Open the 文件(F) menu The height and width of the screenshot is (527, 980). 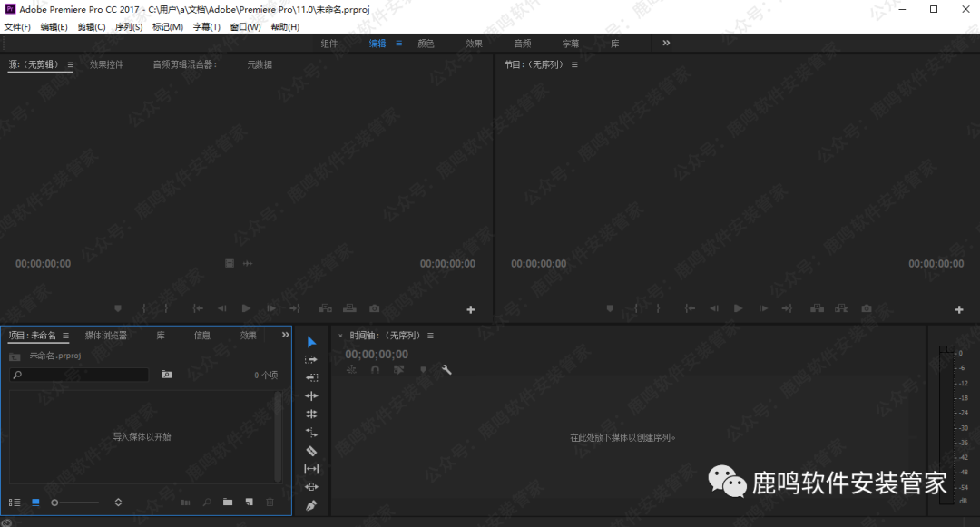tap(17, 27)
